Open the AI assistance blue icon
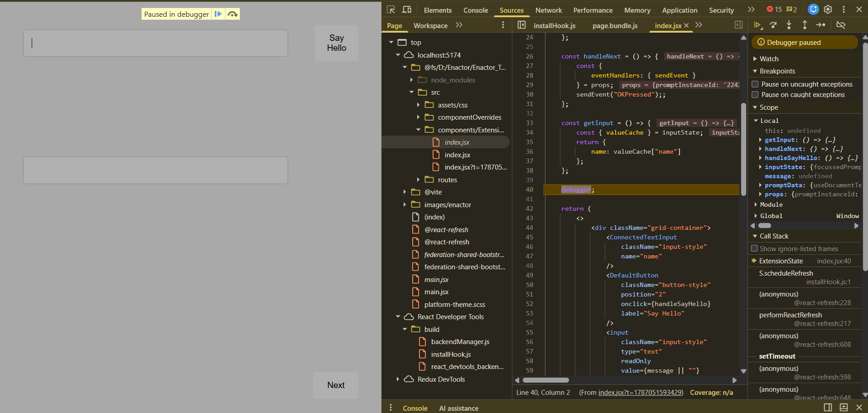Image resolution: width=868 pixels, height=413 pixels. point(813,9)
